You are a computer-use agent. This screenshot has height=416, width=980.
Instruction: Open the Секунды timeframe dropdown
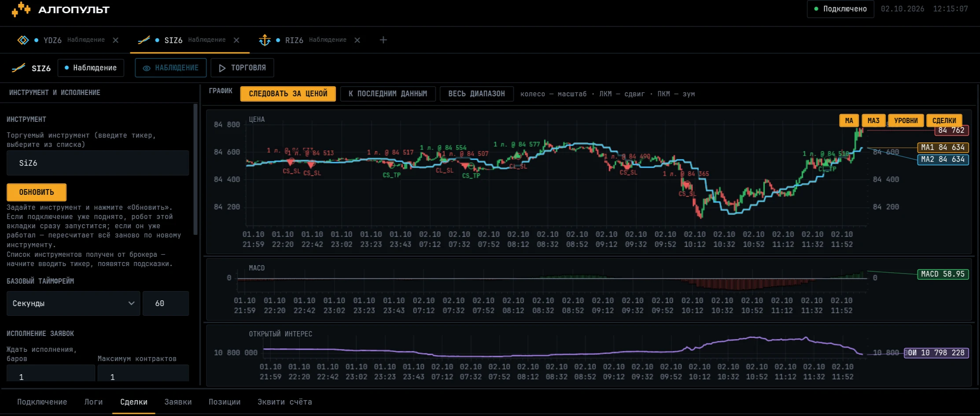click(74, 303)
